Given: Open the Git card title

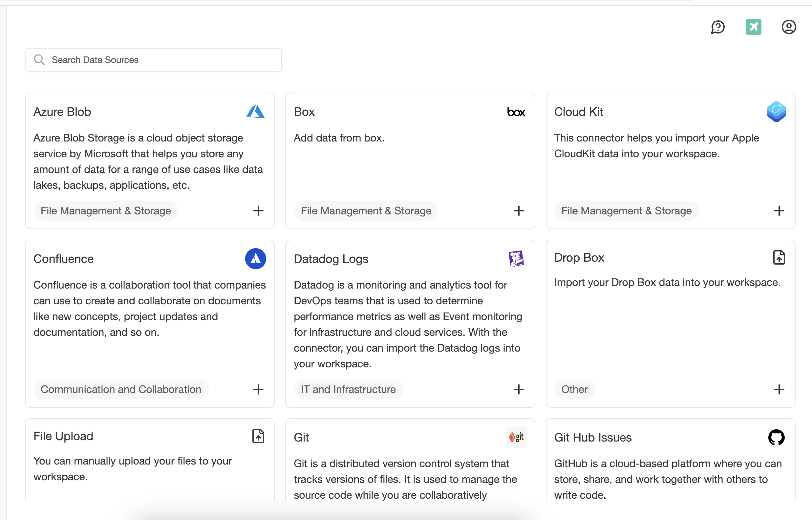Looking at the screenshot, I should pos(301,438).
